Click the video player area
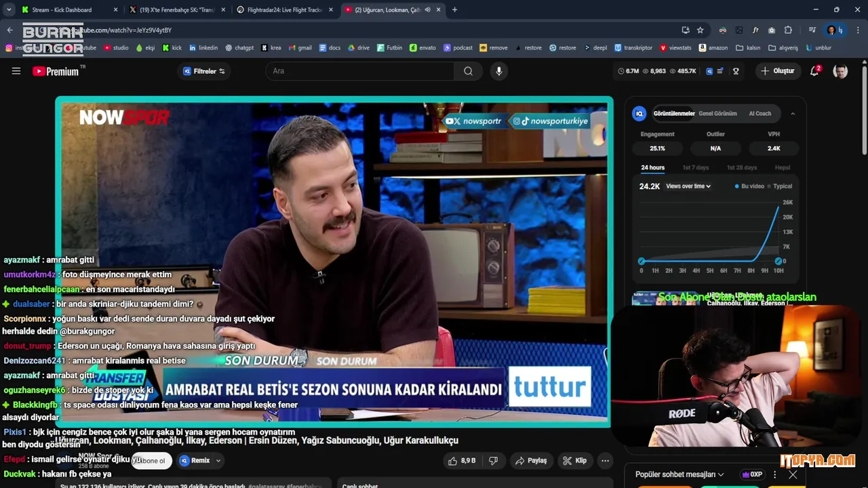 click(334, 262)
